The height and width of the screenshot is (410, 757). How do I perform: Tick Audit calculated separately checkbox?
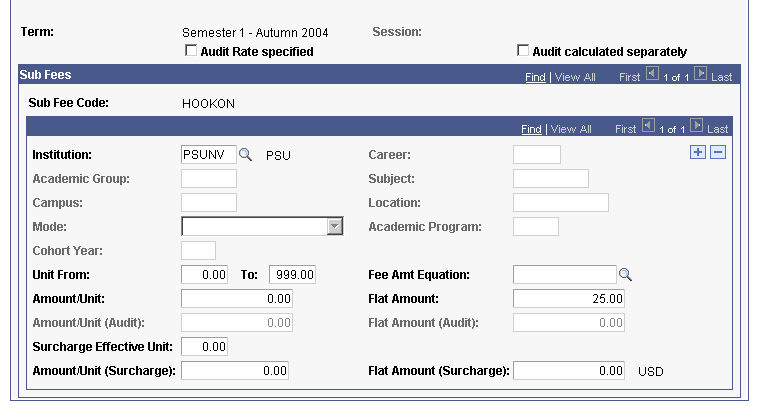[x=523, y=50]
